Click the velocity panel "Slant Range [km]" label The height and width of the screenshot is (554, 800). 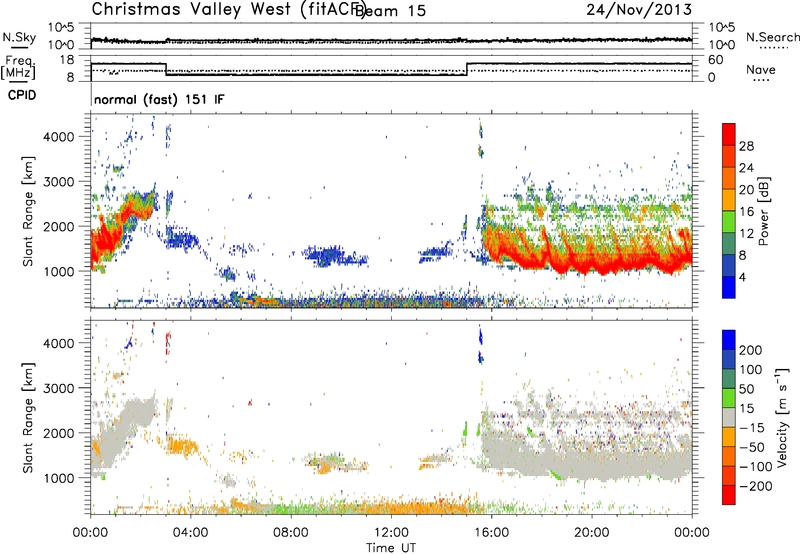(28, 417)
